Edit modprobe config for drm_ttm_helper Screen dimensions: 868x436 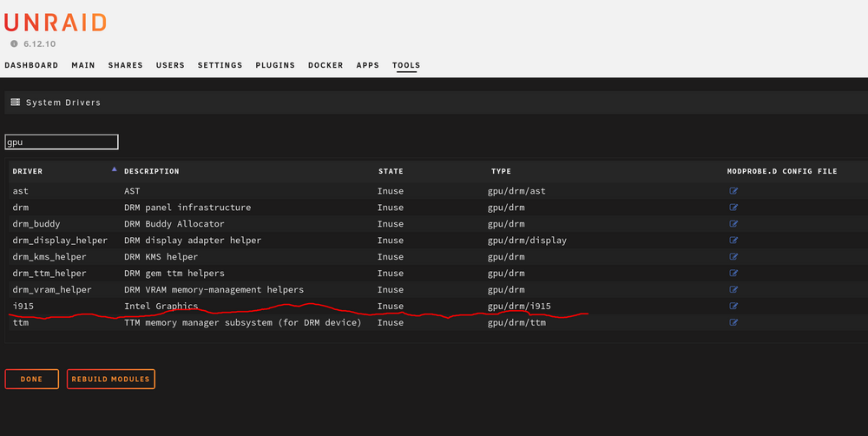(733, 273)
